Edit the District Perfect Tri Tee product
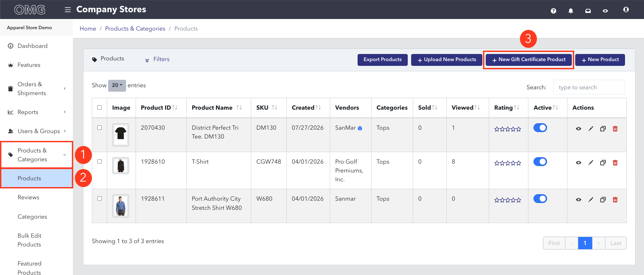Image resolution: width=644 pixels, height=275 pixels. tap(591, 129)
